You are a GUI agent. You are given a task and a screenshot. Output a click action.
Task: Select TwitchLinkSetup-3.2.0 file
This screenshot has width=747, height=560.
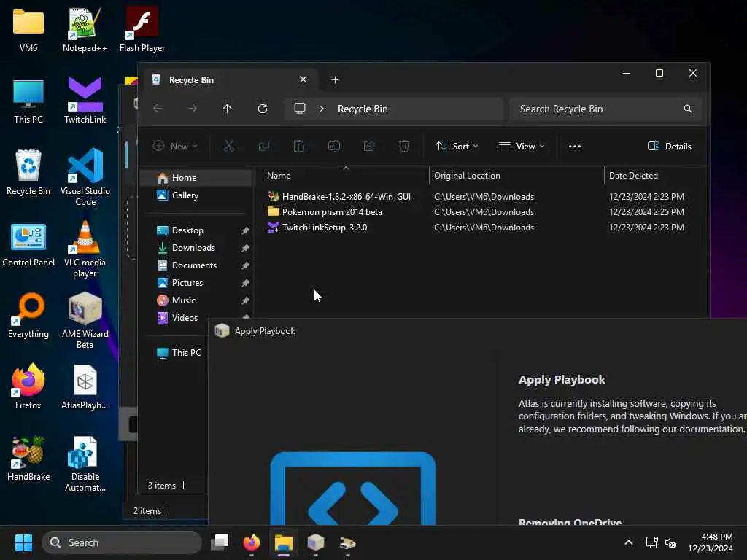[324, 227]
